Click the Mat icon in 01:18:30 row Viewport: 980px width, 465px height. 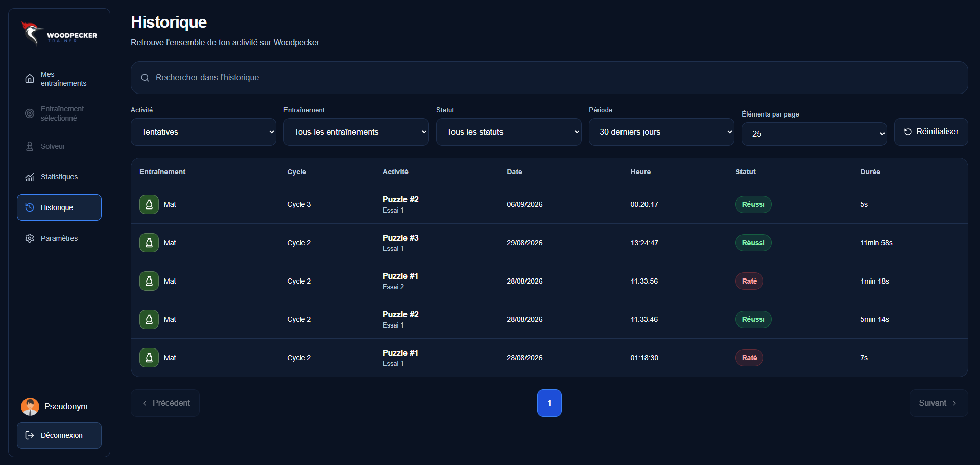click(x=149, y=358)
